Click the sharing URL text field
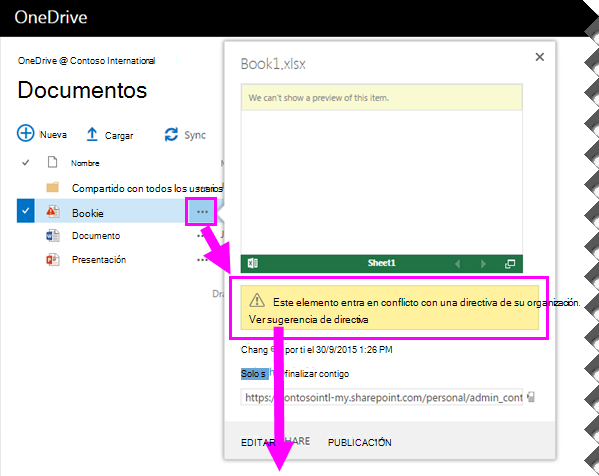 382,397
